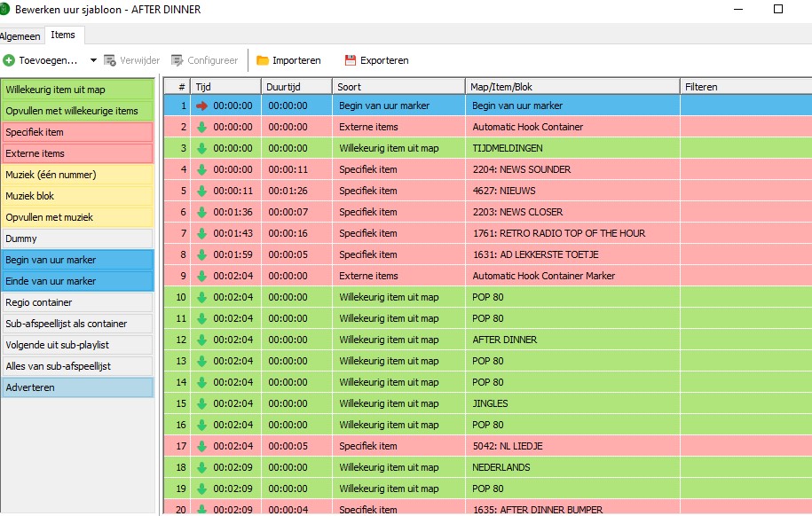Image resolution: width=812 pixels, height=516 pixels.
Task: Click the yellow Opvullen met muziek entry
Action: [x=78, y=217]
